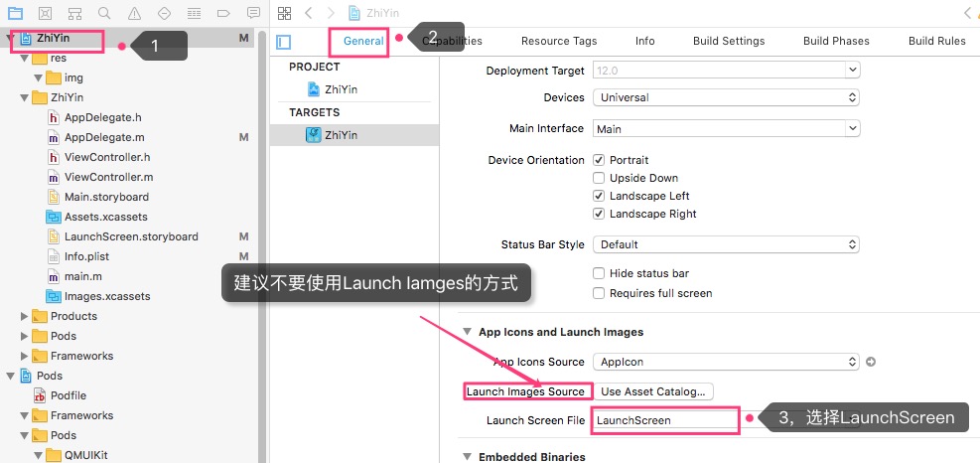Expand the Products folder
980x463 pixels.
pyautogui.click(x=25, y=316)
